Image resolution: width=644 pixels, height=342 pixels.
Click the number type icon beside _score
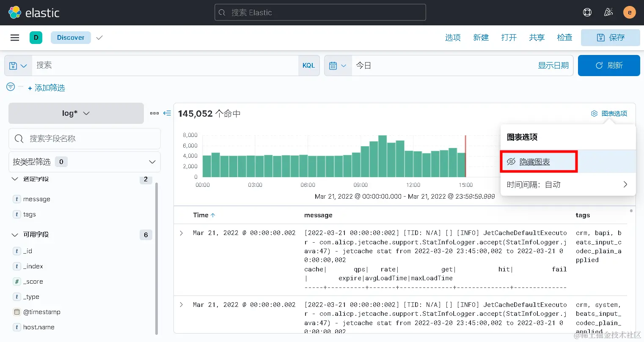coord(17,282)
